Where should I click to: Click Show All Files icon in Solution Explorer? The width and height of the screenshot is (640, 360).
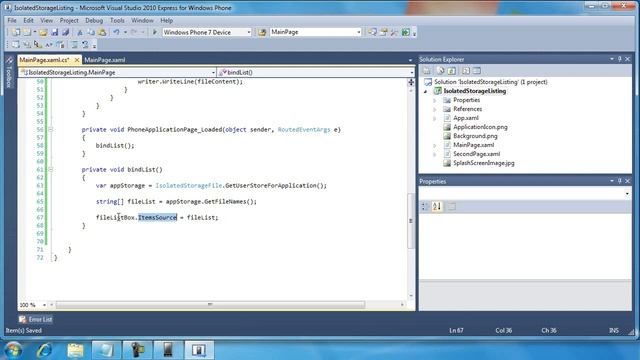[x=440, y=71]
